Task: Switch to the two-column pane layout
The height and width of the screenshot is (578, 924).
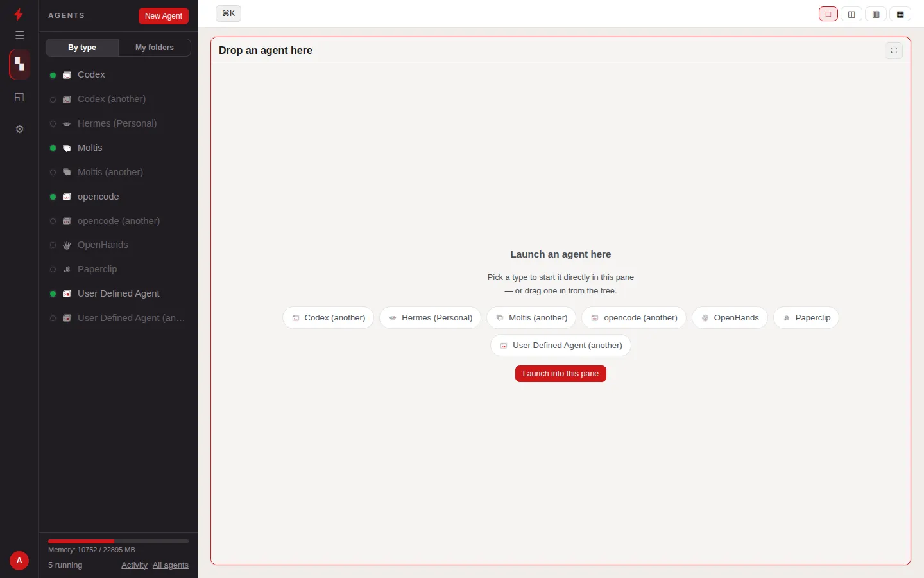Action: coord(851,14)
